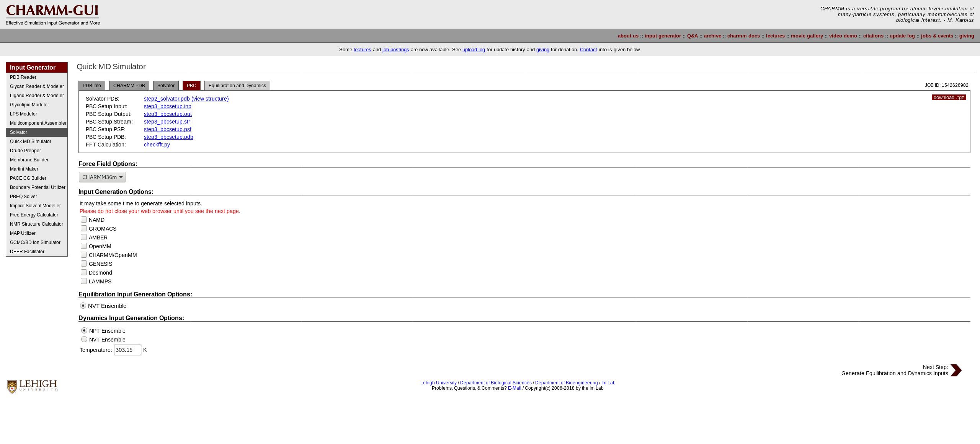Image resolution: width=980 pixels, height=444 pixels.
Task: Switch to the PDB Info tab
Action: point(92,86)
